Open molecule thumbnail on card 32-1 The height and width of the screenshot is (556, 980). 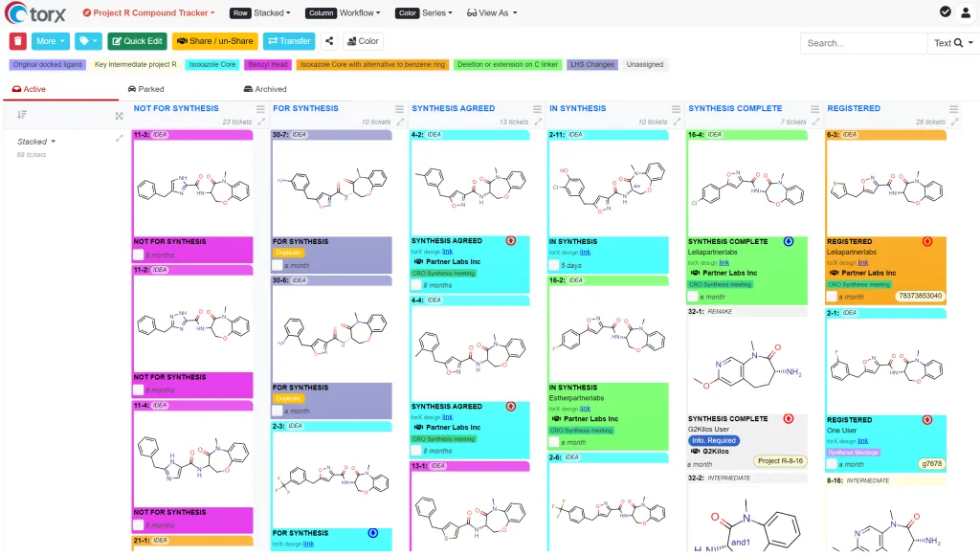click(746, 365)
